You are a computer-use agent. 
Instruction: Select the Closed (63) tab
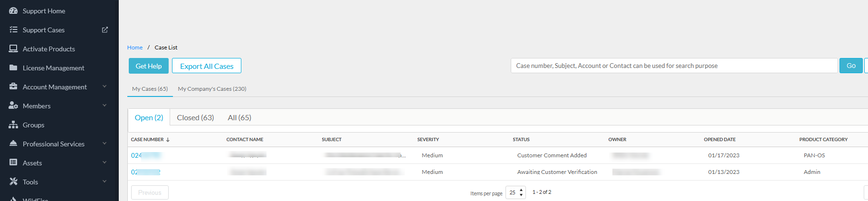coord(195,117)
